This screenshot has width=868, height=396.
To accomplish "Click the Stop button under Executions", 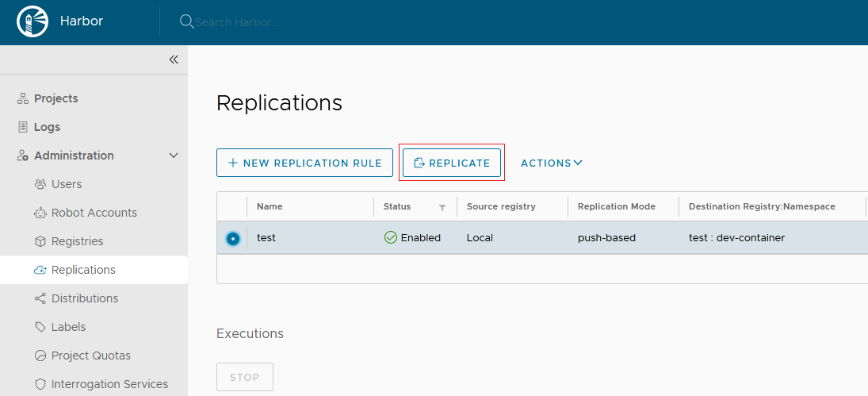I will pyautogui.click(x=244, y=377).
